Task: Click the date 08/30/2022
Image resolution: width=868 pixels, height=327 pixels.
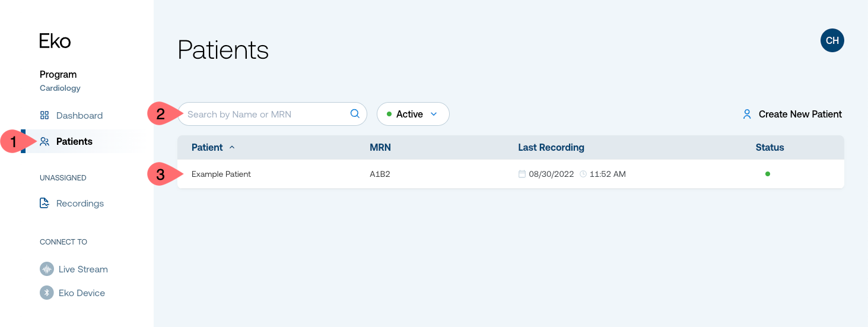Action: pyautogui.click(x=551, y=174)
